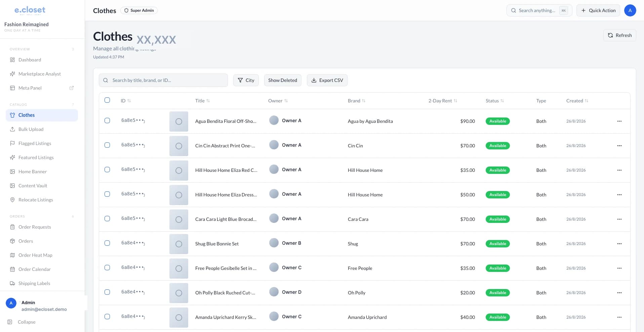Click the Order Calendar icon
The height and width of the screenshot is (332, 644).
[12, 269]
